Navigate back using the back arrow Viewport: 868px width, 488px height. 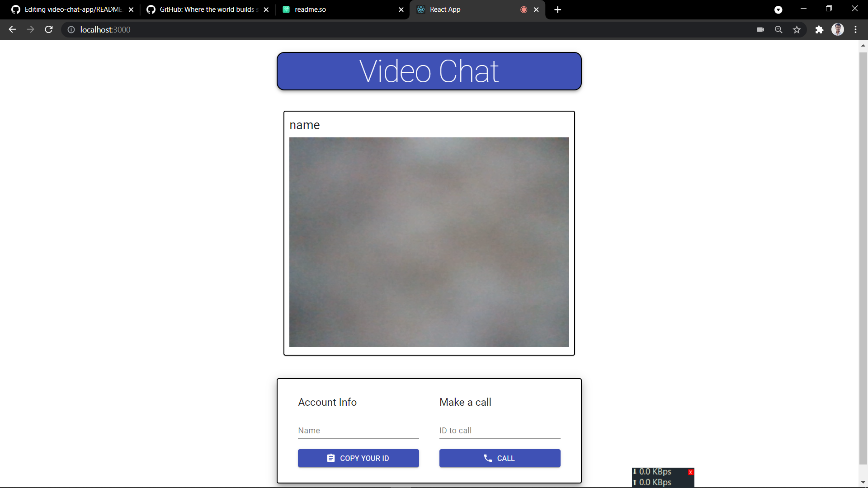click(12, 29)
